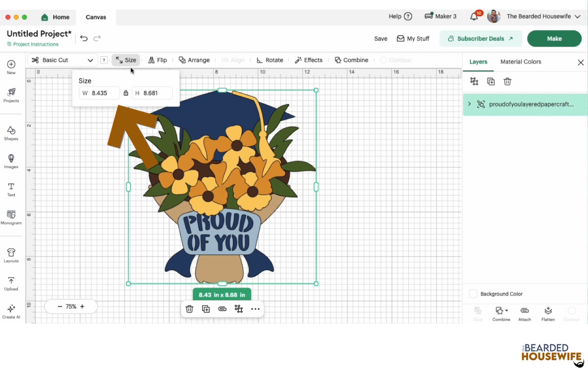Duplicate icon at top of Layers panel
Image resolution: width=588 pixels, height=374 pixels.
click(491, 81)
